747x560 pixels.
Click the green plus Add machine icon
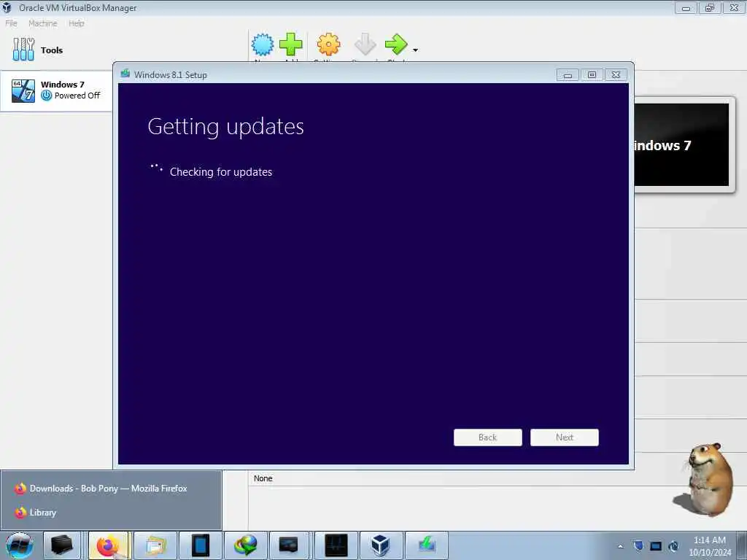290,44
